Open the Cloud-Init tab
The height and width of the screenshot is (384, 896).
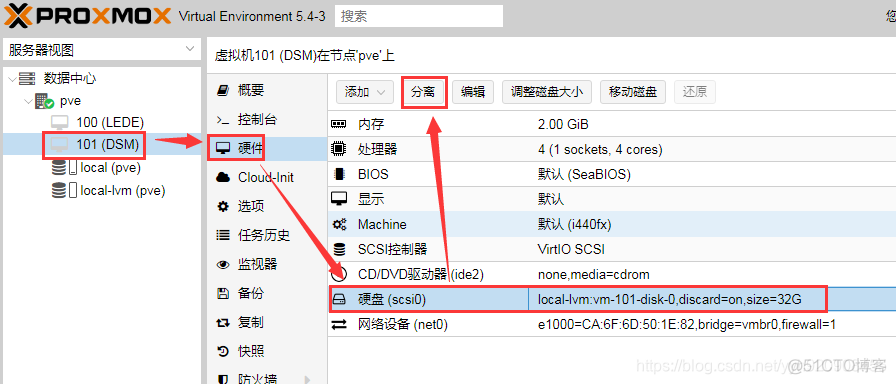pos(266,178)
